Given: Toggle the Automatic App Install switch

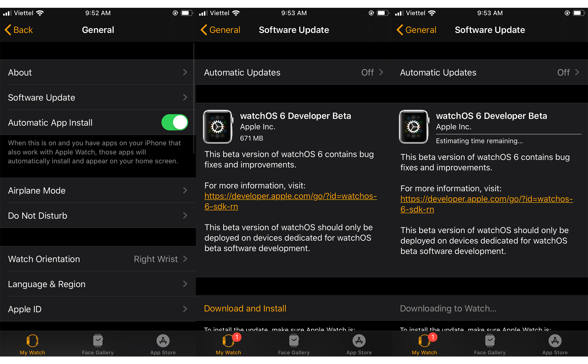Looking at the screenshot, I should (175, 123).
